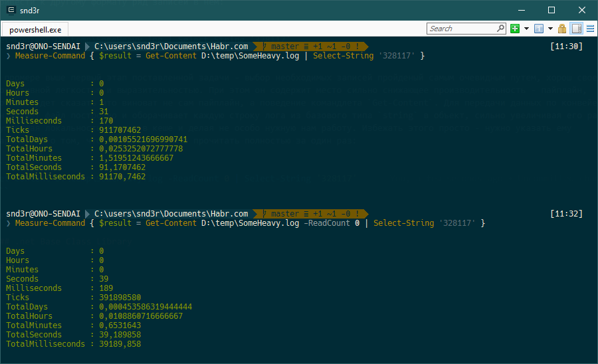The image size is (598, 364).
Task: Maximize the snd3r window
Action: point(551,10)
